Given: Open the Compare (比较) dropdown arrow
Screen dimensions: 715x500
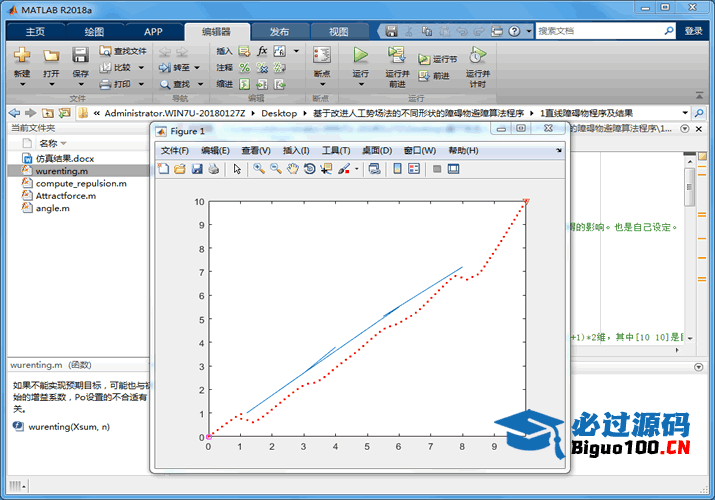Looking at the screenshot, I should click(141, 68).
